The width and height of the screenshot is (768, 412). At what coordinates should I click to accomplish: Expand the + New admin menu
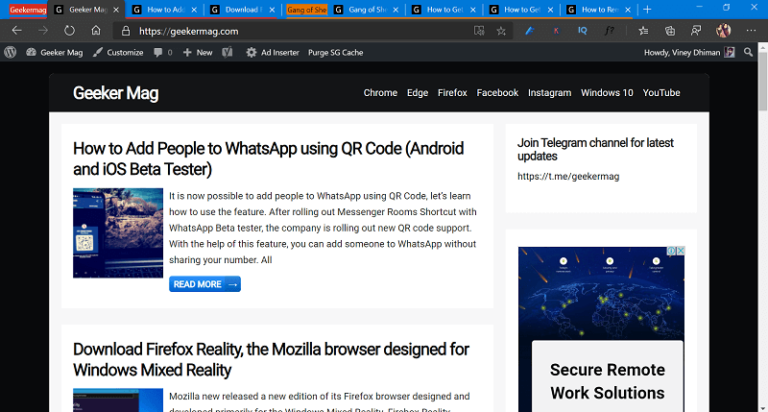[198, 52]
